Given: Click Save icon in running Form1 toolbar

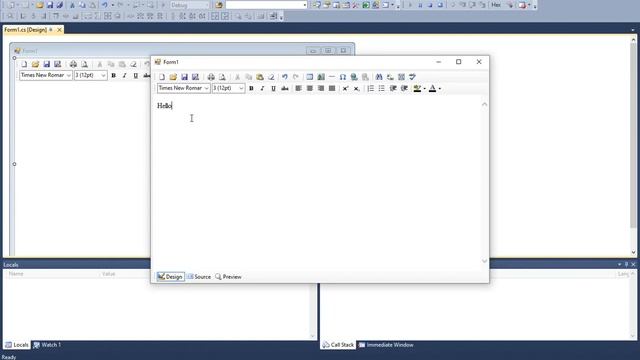Looking at the screenshot, I should 184,77.
